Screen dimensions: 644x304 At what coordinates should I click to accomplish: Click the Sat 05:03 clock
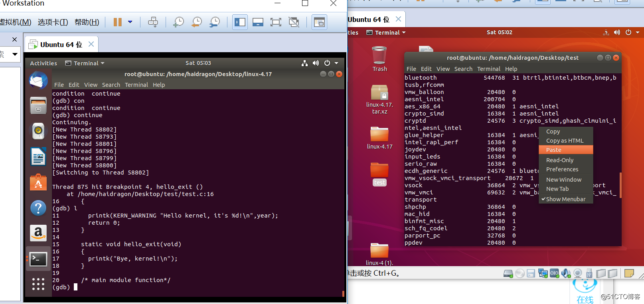(x=198, y=63)
